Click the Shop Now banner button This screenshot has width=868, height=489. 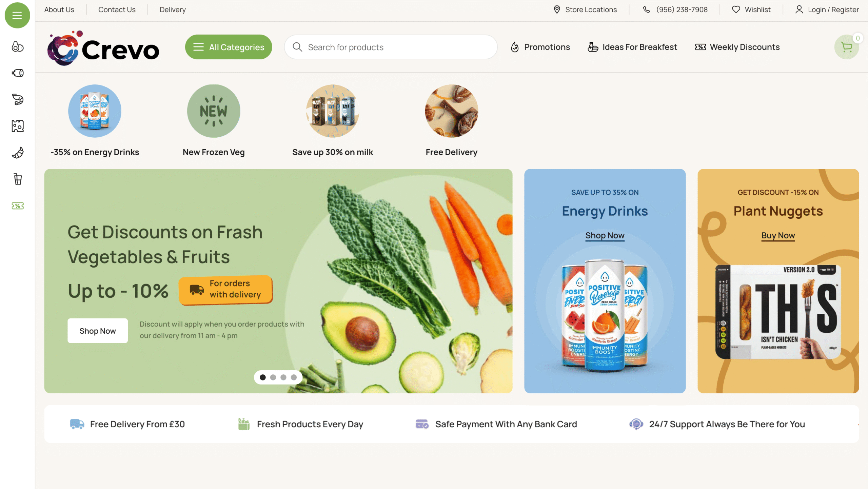pyautogui.click(x=98, y=331)
